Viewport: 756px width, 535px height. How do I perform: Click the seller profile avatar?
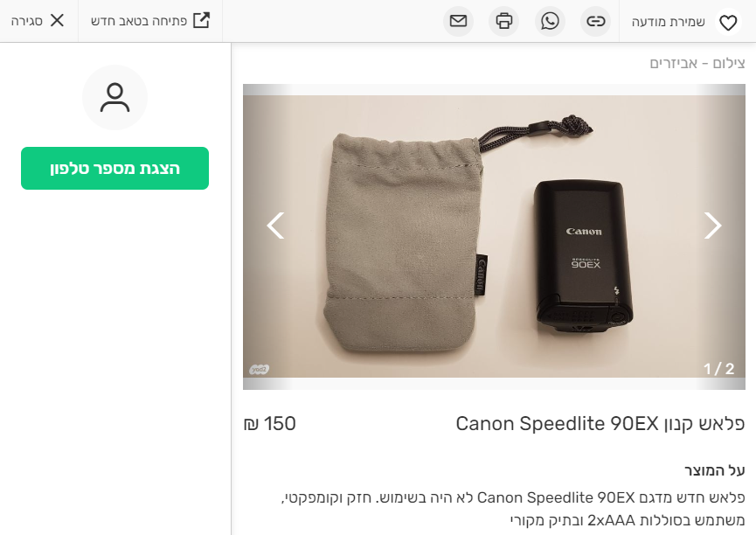[114, 97]
